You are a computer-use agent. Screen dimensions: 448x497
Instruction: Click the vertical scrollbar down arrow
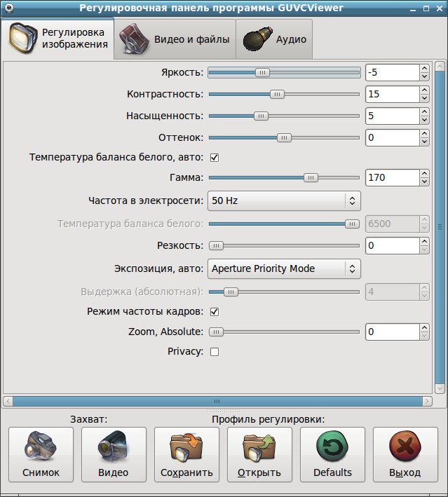pyautogui.click(x=440, y=388)
